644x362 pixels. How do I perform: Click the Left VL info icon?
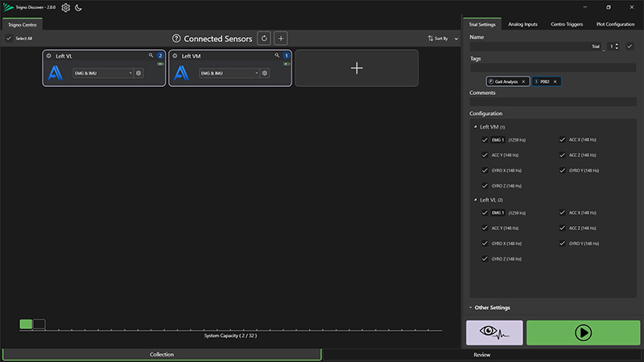pos(49,56)
